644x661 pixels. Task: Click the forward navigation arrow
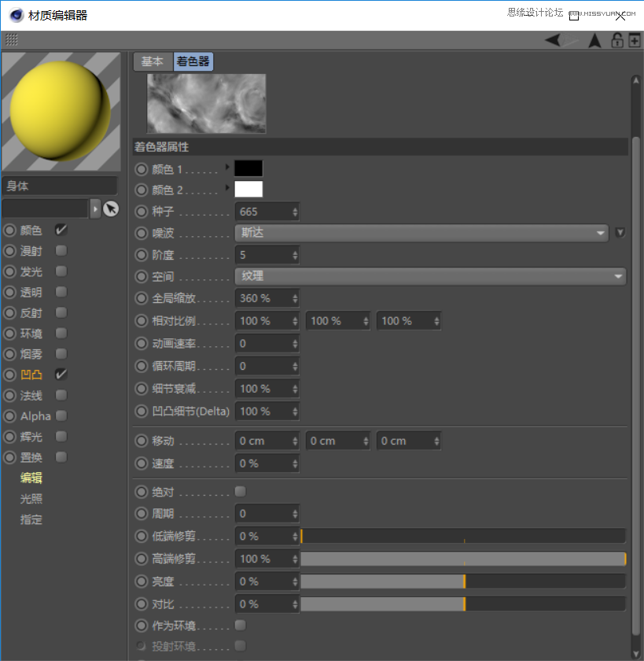click(568, 39)
